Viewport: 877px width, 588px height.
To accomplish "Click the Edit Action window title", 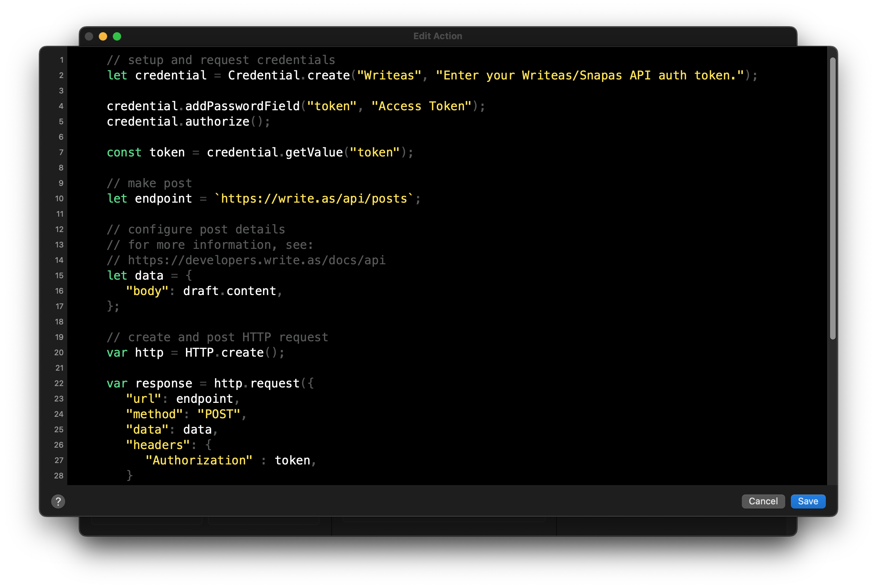I will pyautogui.click(x=437, y=36).
